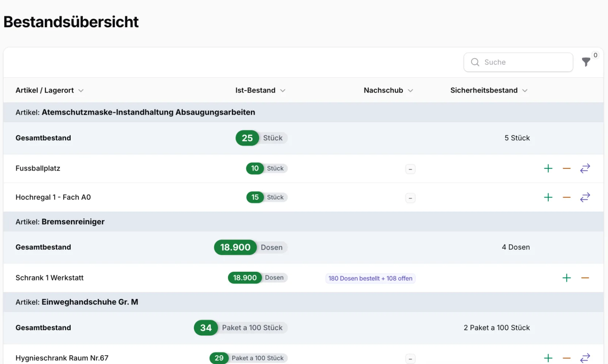Screen dimensions: 608x364
Task: Transfer stock from Hygnieschrank Raum Nr.67
Action: pos(585,358)
